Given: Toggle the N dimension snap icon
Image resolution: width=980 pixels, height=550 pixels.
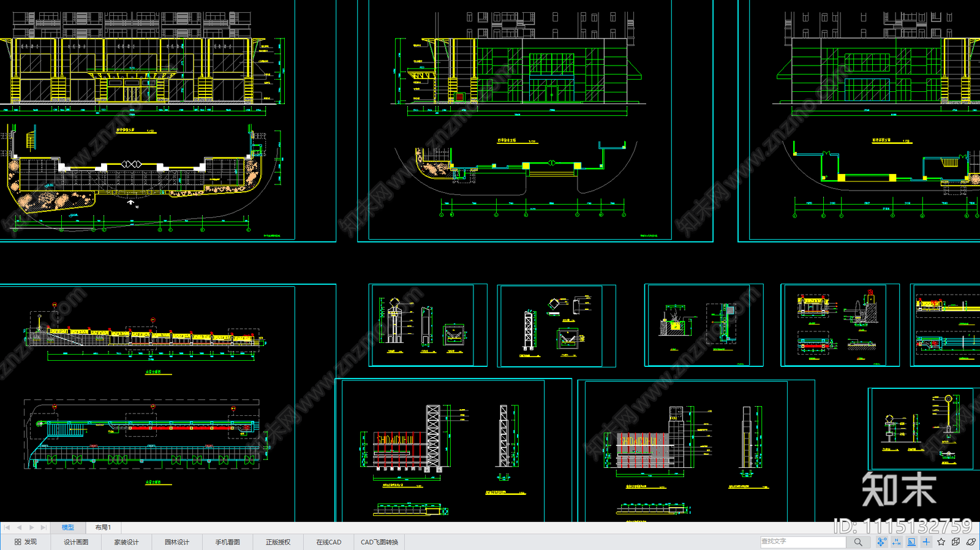Looking at the screenshot, I should (x=897, y=542).
